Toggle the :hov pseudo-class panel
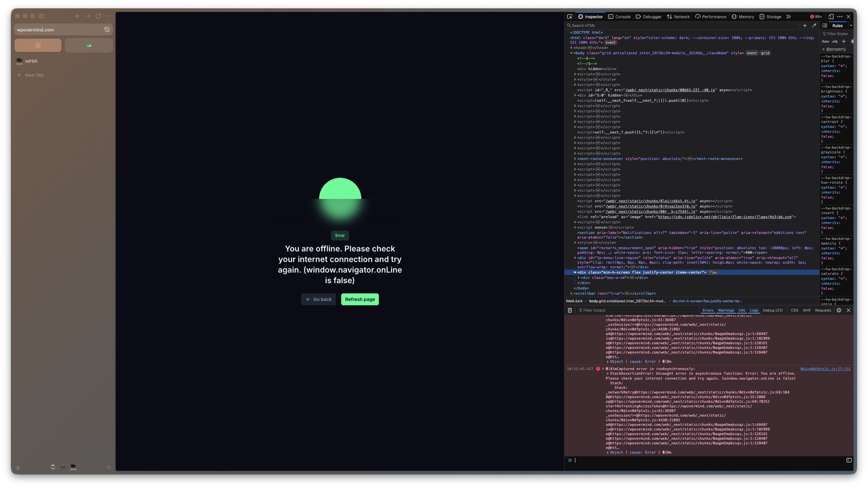Viewport: 868px width, 488px height. click(x=825, y=42)
